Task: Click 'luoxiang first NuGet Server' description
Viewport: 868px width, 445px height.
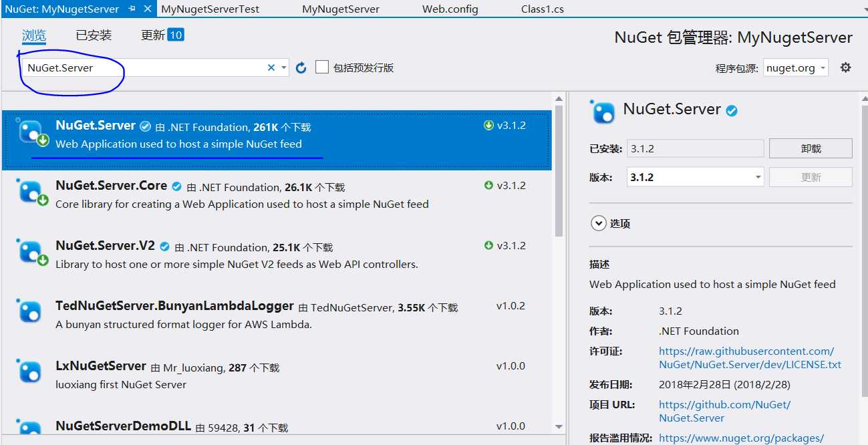Action: (121, 384)
